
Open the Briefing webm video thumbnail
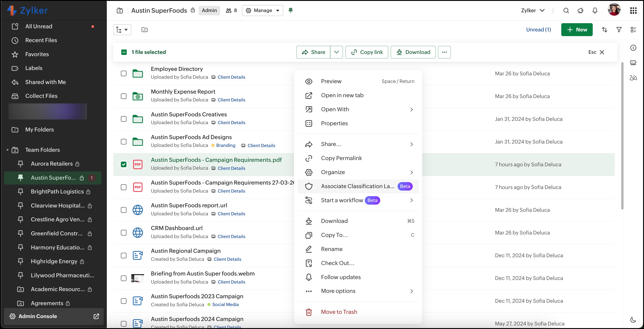138,278
